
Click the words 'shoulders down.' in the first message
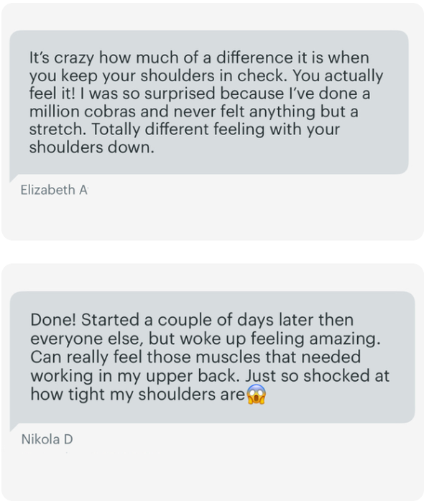pyautogui.click(x=92, y=147)
